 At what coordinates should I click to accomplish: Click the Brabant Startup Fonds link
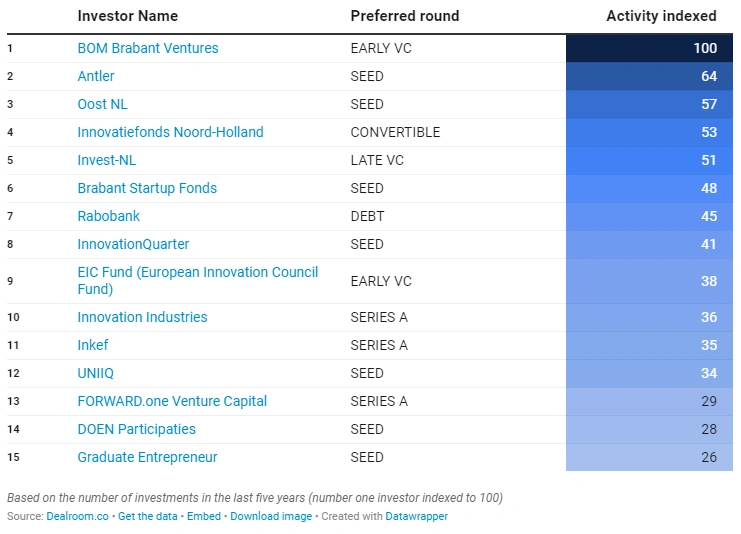147,188
